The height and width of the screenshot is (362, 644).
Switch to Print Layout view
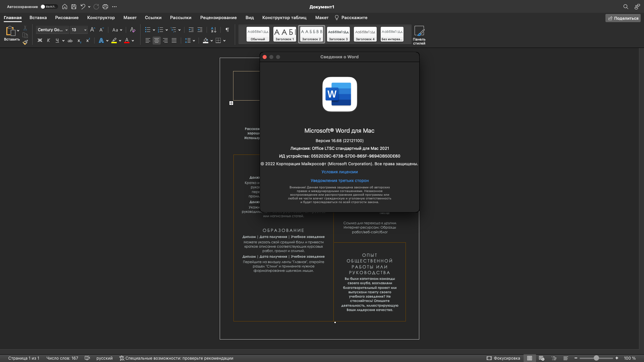click(x=530, y=358)
